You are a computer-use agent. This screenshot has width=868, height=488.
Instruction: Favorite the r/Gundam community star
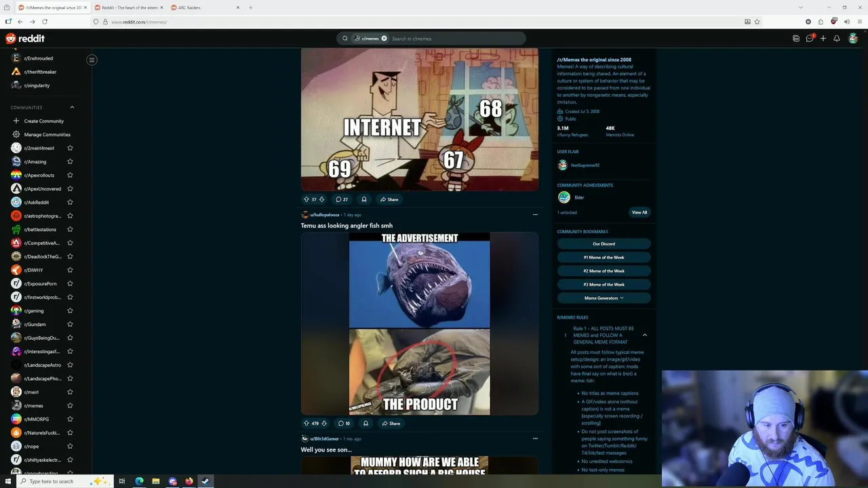tap(70, 325)
